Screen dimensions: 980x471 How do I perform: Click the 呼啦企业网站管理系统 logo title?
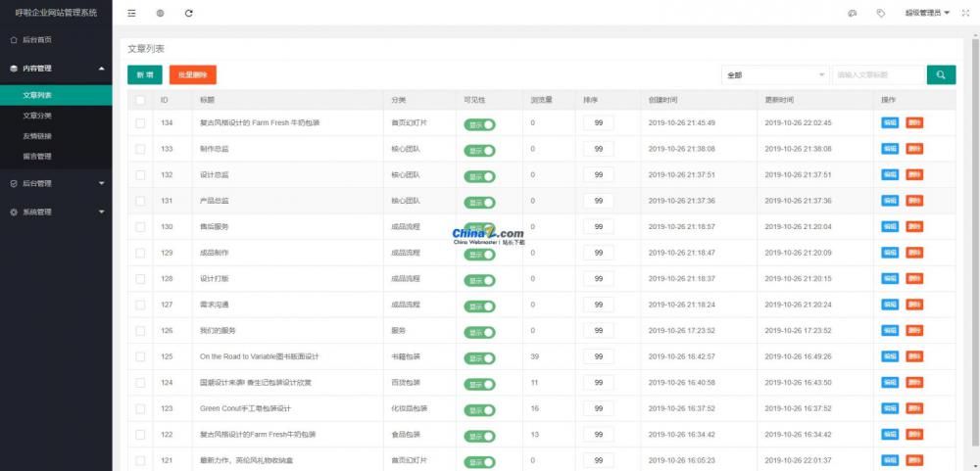point(56,13)
